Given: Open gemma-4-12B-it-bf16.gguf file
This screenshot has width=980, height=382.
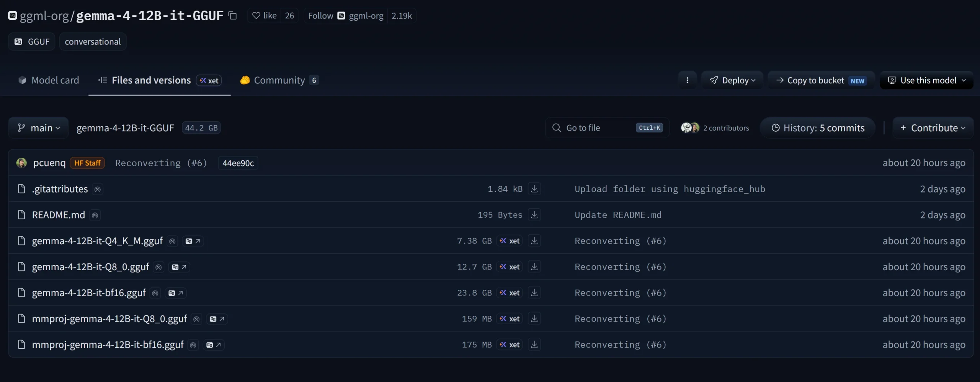Looking at the screenshot, I should pyautogui.click(x=89, y=293).
